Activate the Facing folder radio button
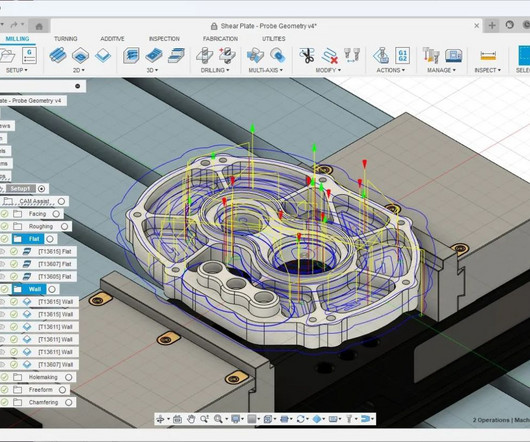Screen dimensions: 530x442 click(56, 214)
